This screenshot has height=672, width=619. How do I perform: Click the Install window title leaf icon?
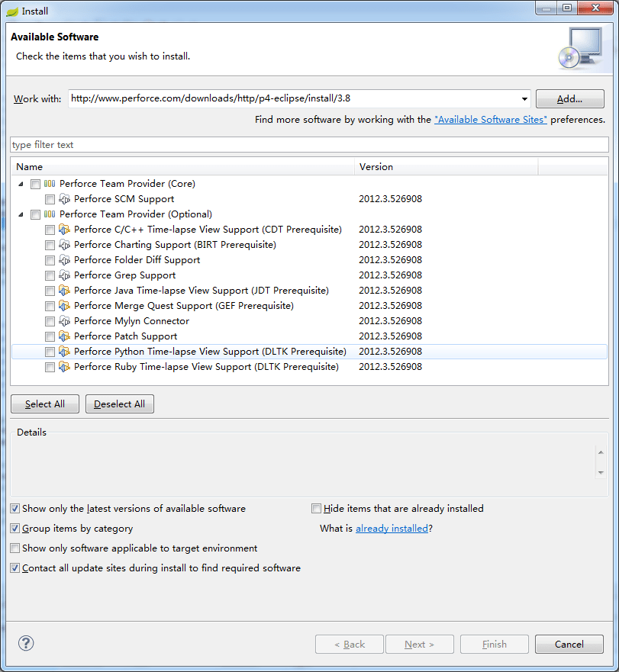(x=12, y=11)
